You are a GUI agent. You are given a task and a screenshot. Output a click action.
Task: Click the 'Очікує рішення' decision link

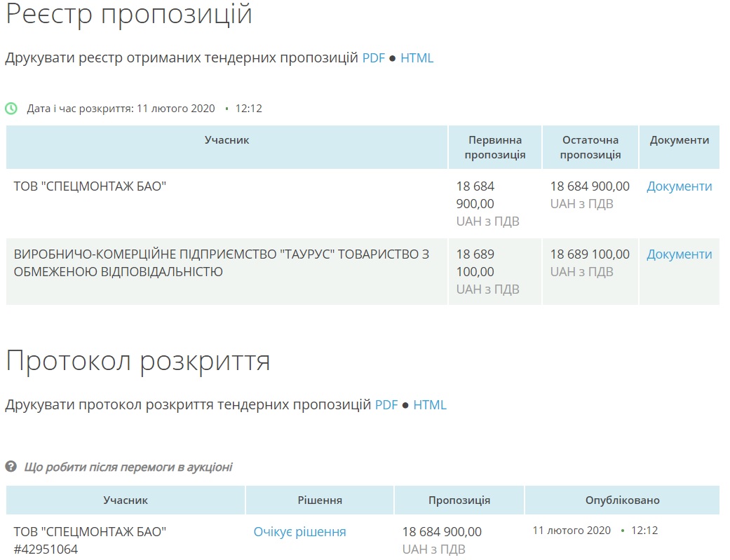point(300,531)
